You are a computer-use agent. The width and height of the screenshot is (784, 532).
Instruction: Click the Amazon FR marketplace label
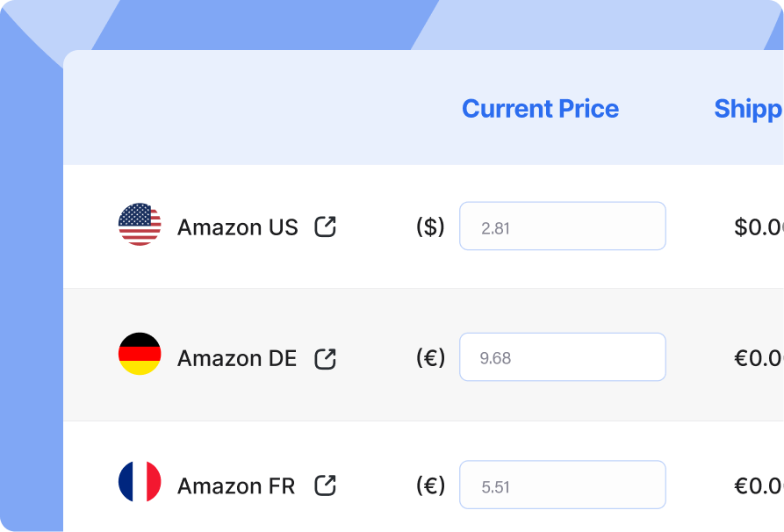coord(236,485)
